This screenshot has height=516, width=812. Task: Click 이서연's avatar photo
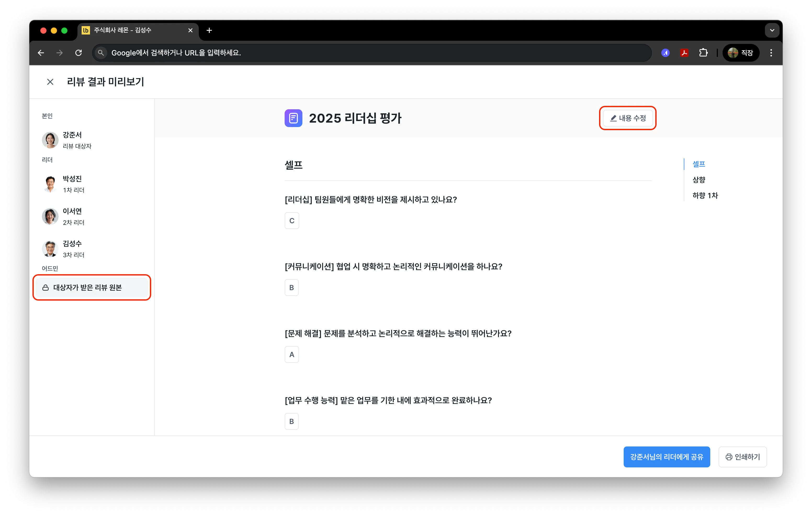click(x=50, y=216)
